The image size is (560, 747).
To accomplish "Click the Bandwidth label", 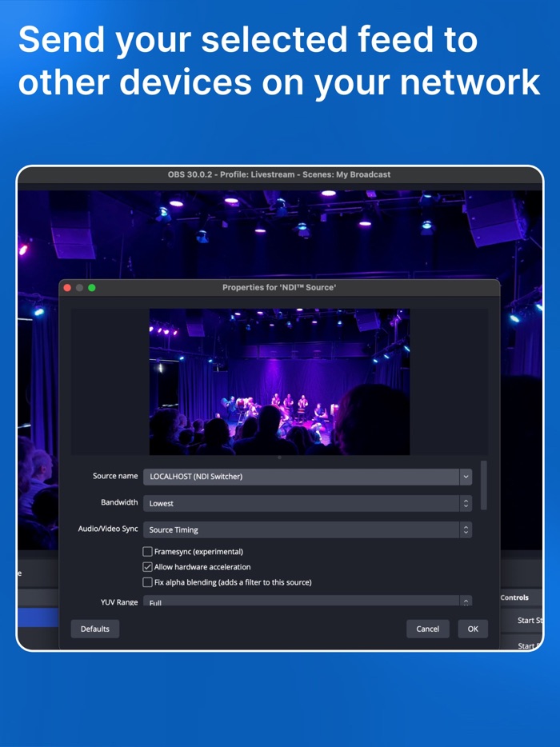I will (x=119, y=502).
